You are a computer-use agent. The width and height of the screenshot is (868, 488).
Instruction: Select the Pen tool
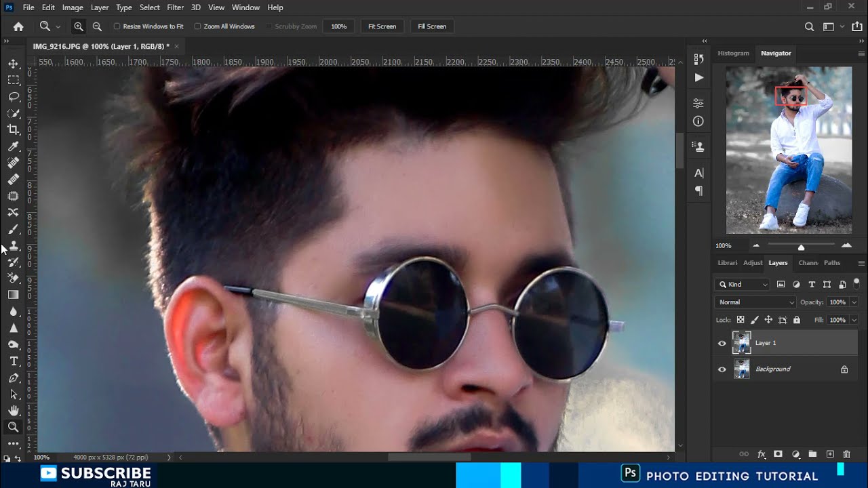click(13, 378)
